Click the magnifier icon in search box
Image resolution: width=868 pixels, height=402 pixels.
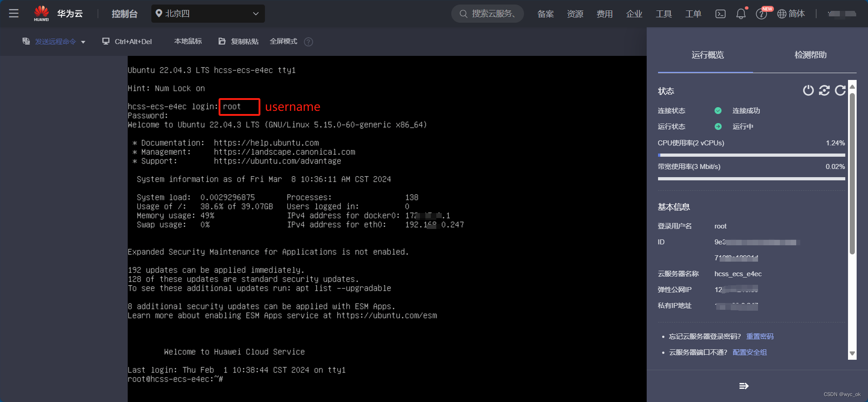pos(463,14)
